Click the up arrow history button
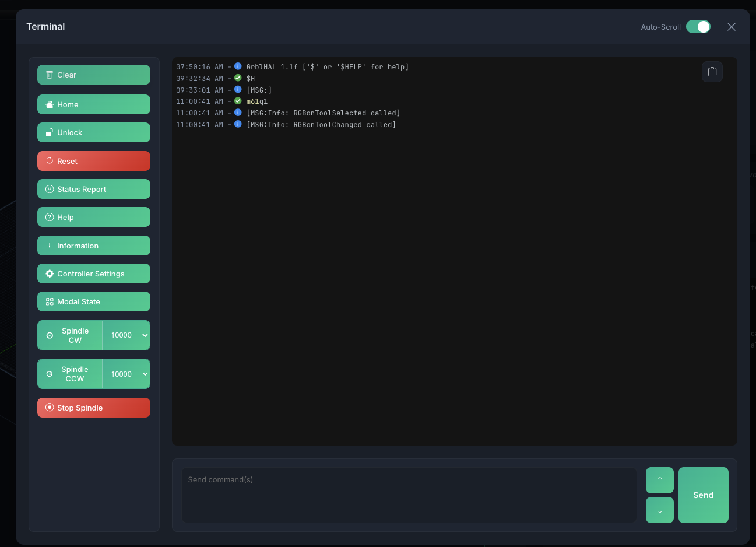This screenshot has width=756, height=547. click(x=660, y=480)
